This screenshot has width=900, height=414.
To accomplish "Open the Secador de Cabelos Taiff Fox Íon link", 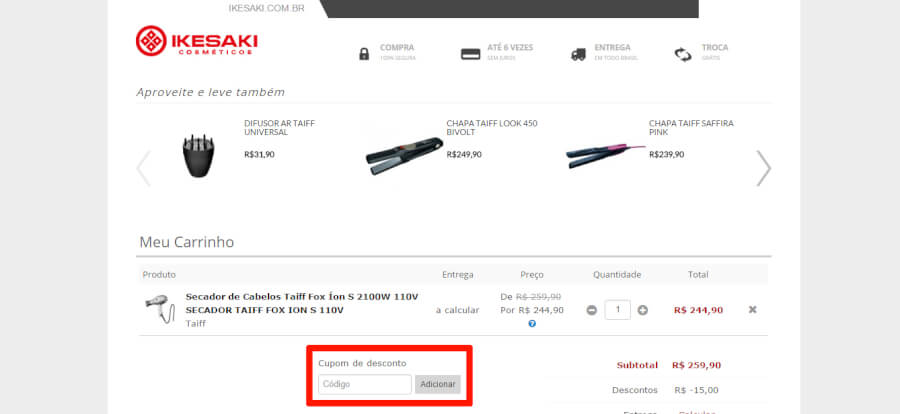I will tap(302, 297).
